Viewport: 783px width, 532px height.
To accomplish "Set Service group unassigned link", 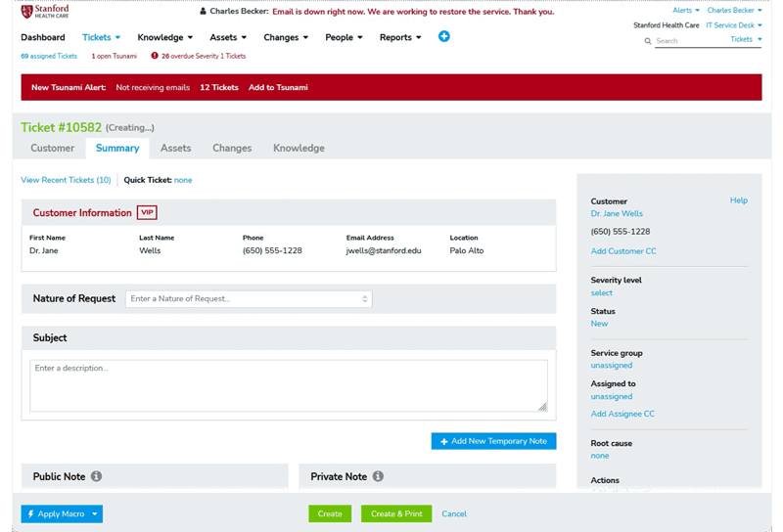I will click(x=611, y=366).
